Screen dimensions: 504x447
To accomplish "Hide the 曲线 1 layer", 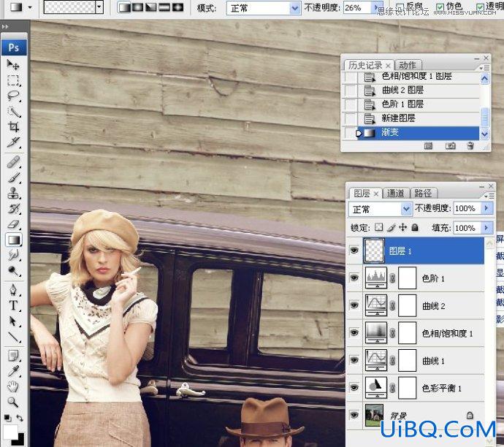I will pos(354,360).
